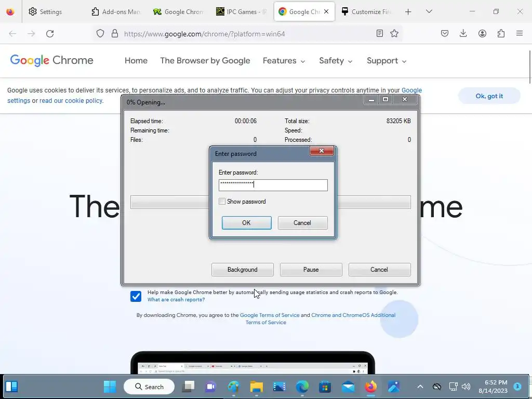Open Chrome and ChromeOS Additional Terms link
Image resolution: width=532 pixels, height=399 pixels.
tap(353, 315)
